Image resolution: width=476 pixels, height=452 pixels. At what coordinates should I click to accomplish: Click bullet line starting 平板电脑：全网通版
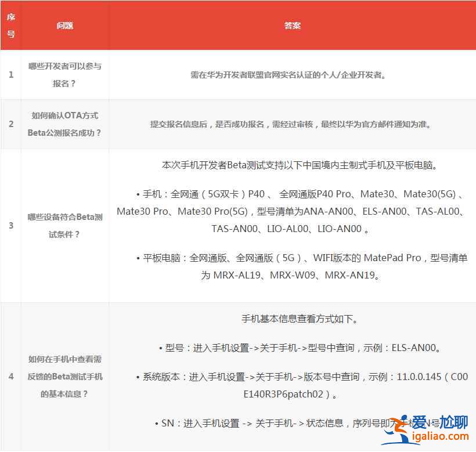click(302, 258)
